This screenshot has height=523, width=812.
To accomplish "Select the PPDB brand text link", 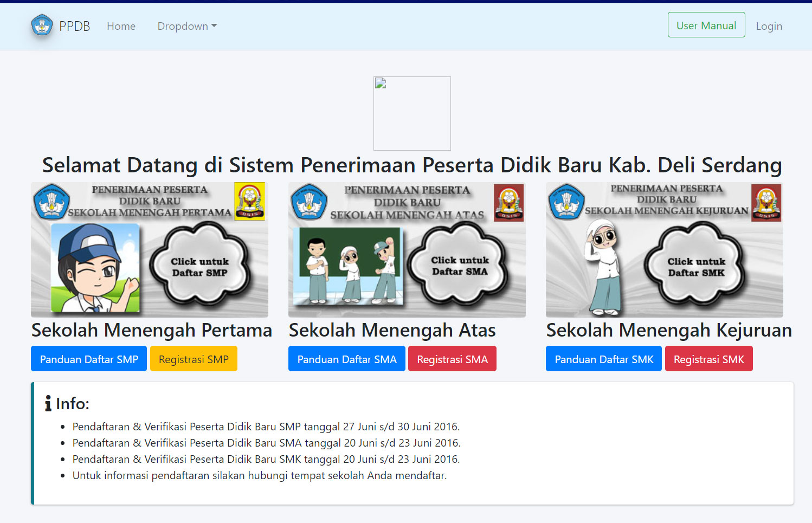I will point(74,26).
